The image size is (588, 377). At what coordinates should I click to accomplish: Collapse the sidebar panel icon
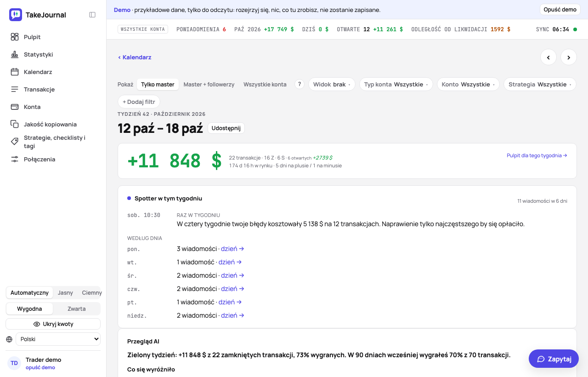click(x=92, y=15)
